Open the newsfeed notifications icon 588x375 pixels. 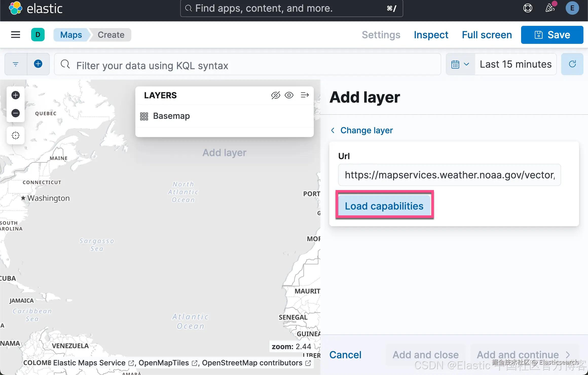click(x=550, y=8)
